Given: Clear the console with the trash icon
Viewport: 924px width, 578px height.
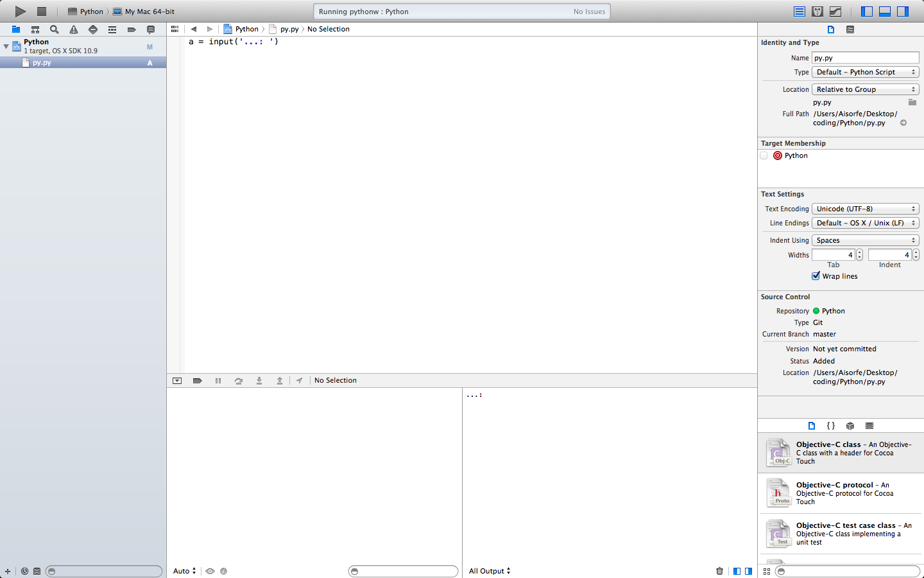Looking at the screenshot, I should (719, 571).
